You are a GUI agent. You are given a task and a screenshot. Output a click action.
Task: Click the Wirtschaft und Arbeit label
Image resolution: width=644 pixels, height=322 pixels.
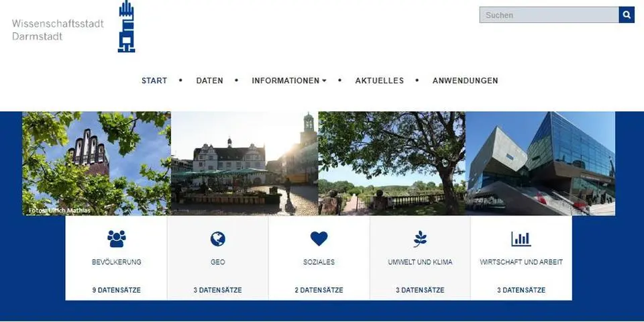coord(521,262)
